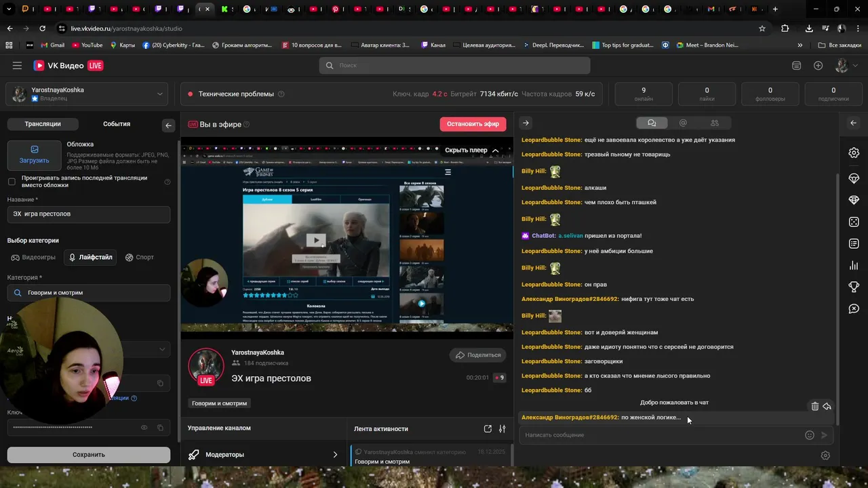Open the trophy icon in right sidebar

point(854,287)
